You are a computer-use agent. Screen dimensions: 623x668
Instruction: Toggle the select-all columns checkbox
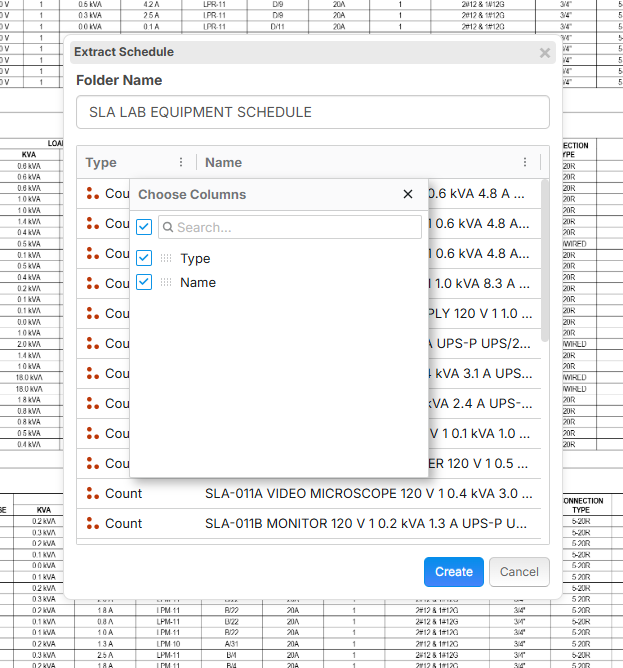tap(144, 227)
